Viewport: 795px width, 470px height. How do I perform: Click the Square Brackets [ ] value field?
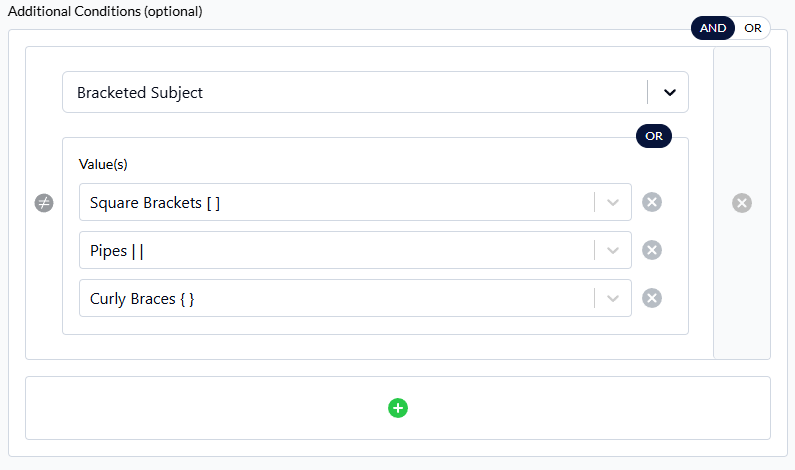tap(355, 202)
